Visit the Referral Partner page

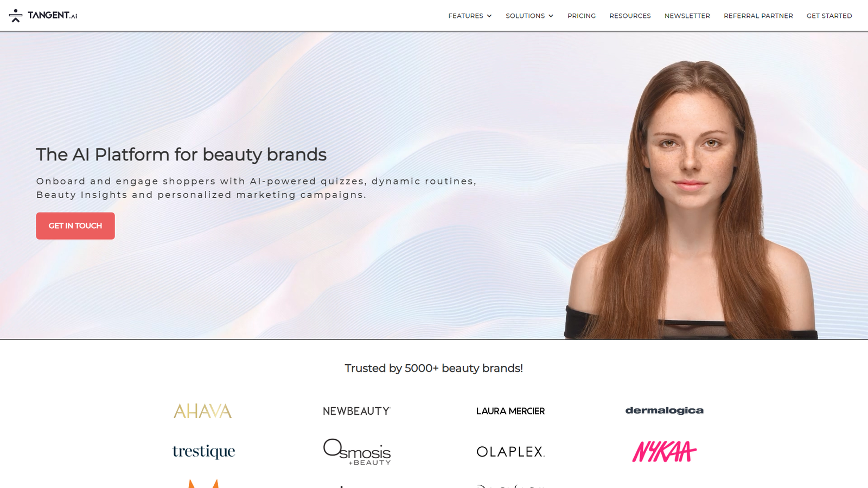pyautogui.click(x=758, y=16)
